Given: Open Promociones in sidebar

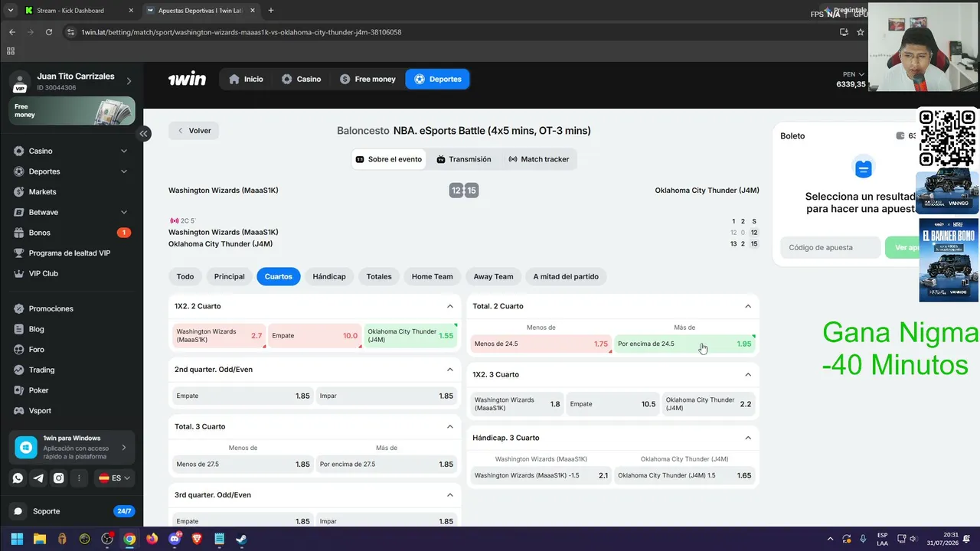Looking at the screenshot, I should [x=71, y=308].
